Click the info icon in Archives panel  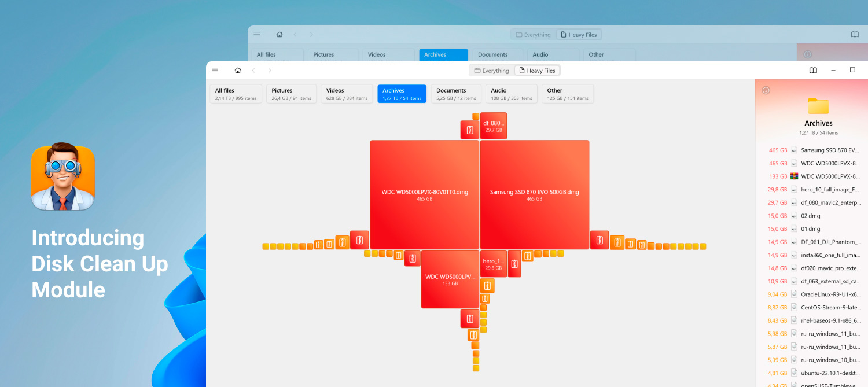(766, 90)
